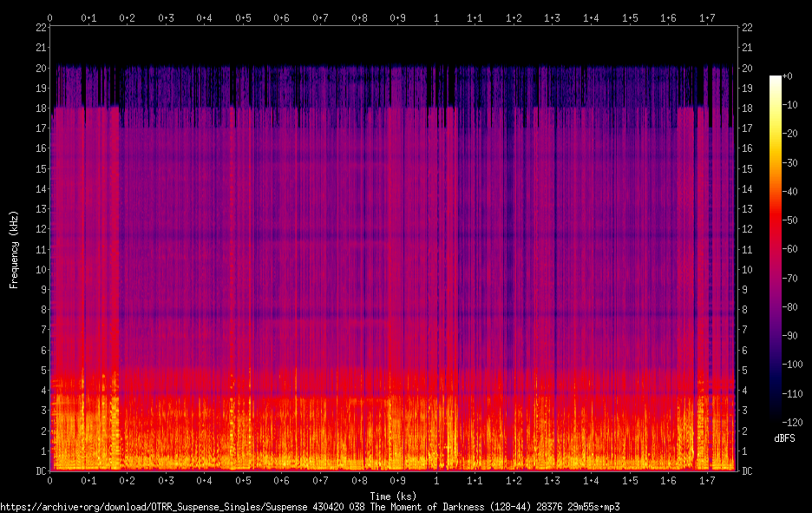Click the 1.3 tick on the top time axis
The image size is (812, 513).
[x=552, y=18]
